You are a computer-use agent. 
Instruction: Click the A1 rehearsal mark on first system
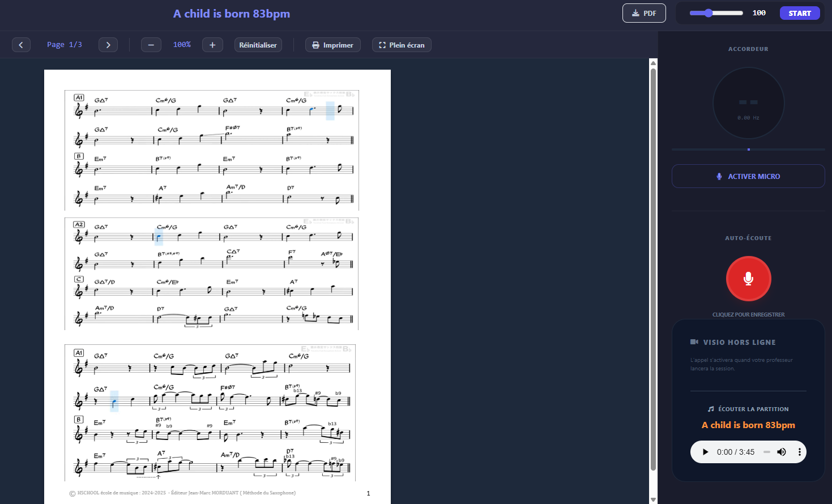coord(79,97)
